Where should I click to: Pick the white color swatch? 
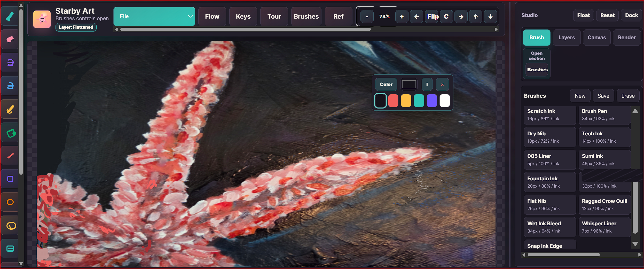(x=445, y=101)
